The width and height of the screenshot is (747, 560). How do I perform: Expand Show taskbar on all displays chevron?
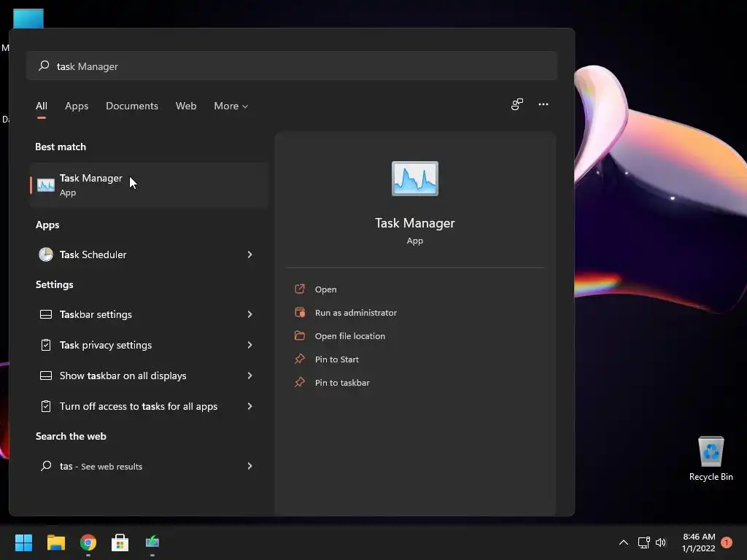(249, 376)
